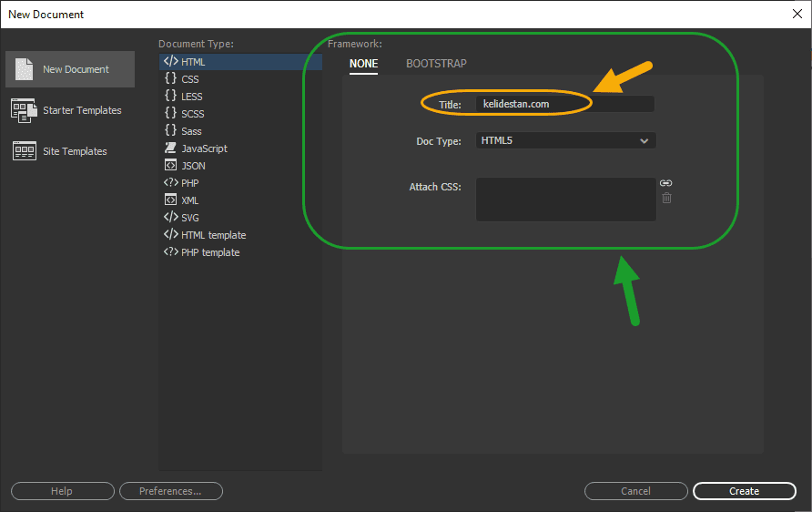Select the "Site Templates" label text
The width and height of the screenshot is (812, 512).
75,151
